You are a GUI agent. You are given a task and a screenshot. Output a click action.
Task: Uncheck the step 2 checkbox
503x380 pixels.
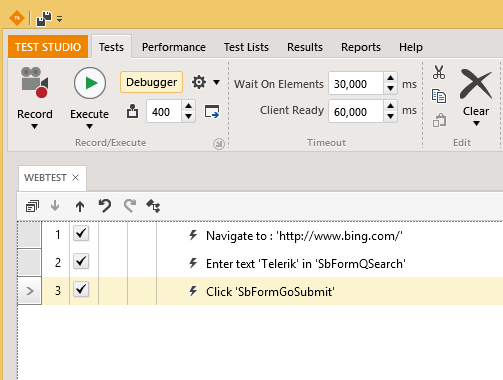81,261
